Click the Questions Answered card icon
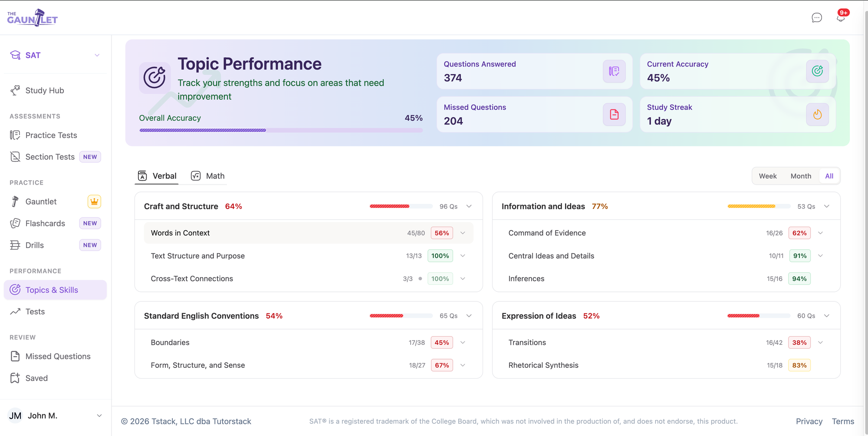868x436 pixels. click(x=614, y=71)
